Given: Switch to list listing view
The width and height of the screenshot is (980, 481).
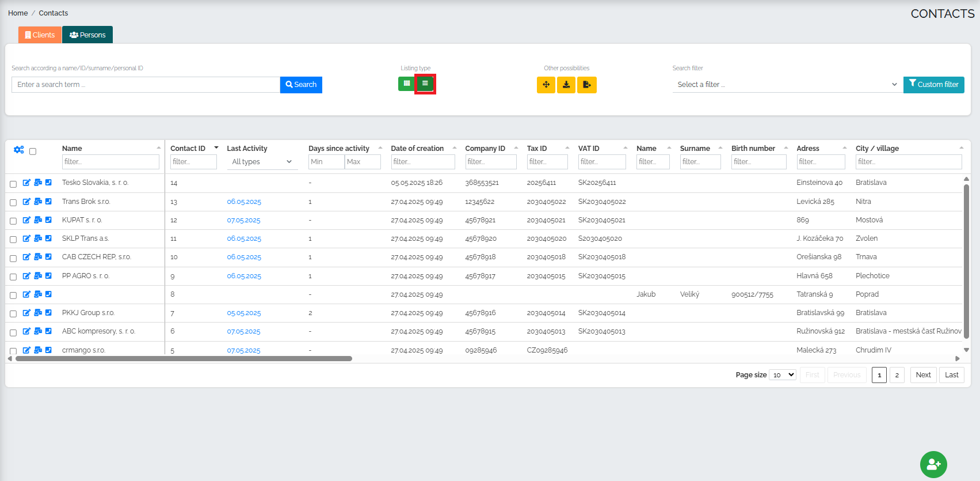Looking at the screenshot, I should [425, 84].
